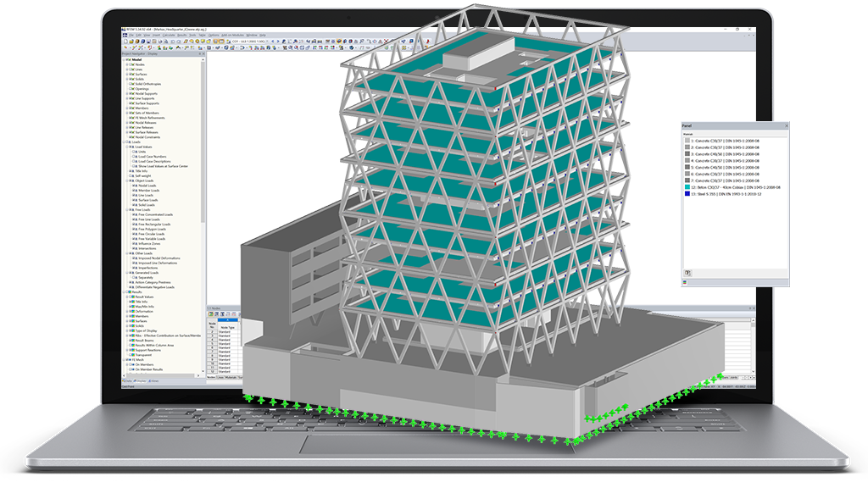Image resolution: width=868 pixels, height=488 pixels.
Task: Open the load case selection dropdown
Action: click(268, 41)
